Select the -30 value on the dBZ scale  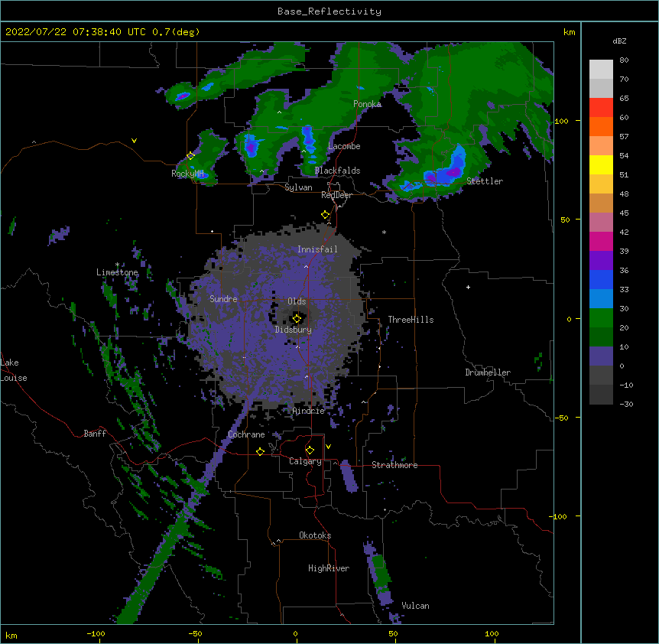pyautogui.click(x=626, y=404)
